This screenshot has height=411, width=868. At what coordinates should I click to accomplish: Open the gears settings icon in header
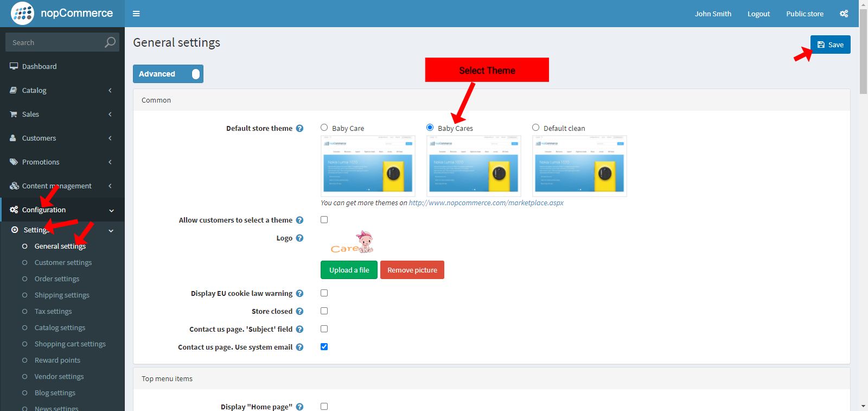click(x=844, y=14)
